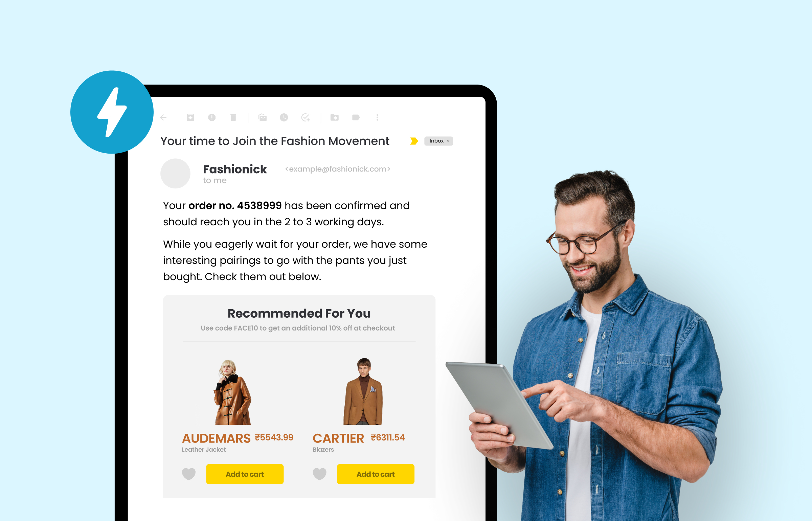The height and width of the screenshot is (521, 812).
Task: Click Add to cart for Cartier Blazers
Action: [x=376, y=474]
